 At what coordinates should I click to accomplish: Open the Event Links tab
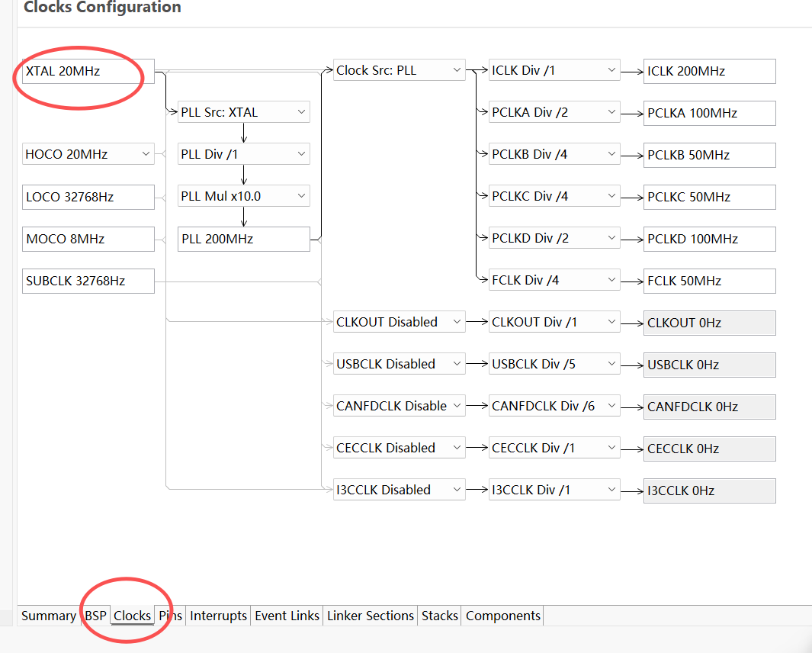(287, 616)
